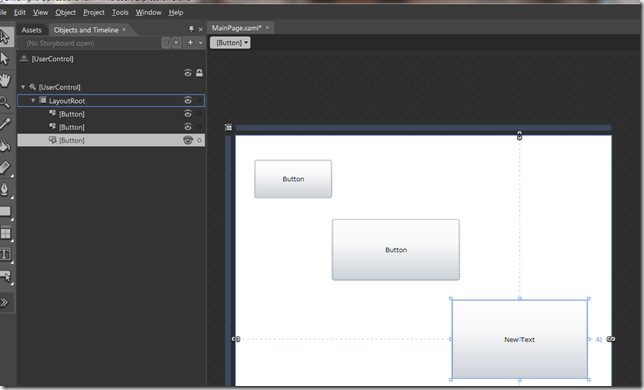Open the Assets chevron in toolbar

click(x=5, y=303)
